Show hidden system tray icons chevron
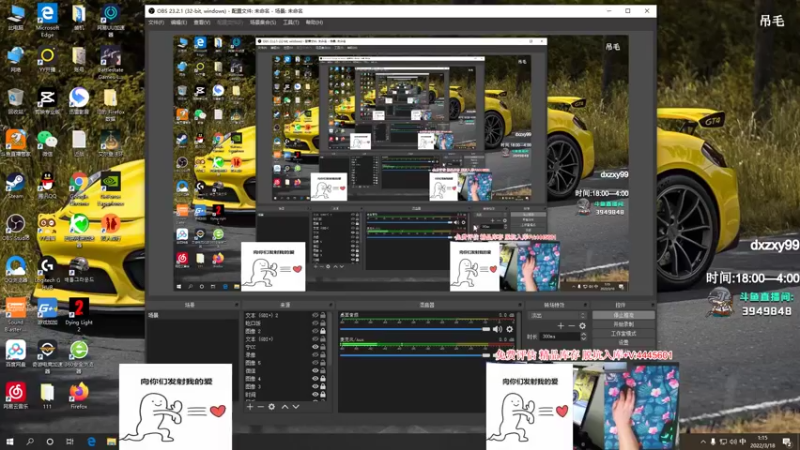The image size is (800, 450). (x=703, y=442)
